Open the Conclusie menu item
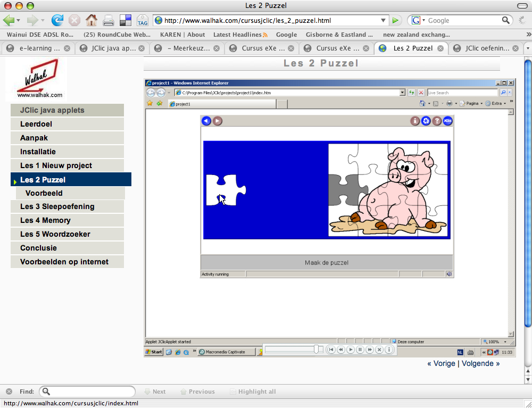 [x=67, y=248]
